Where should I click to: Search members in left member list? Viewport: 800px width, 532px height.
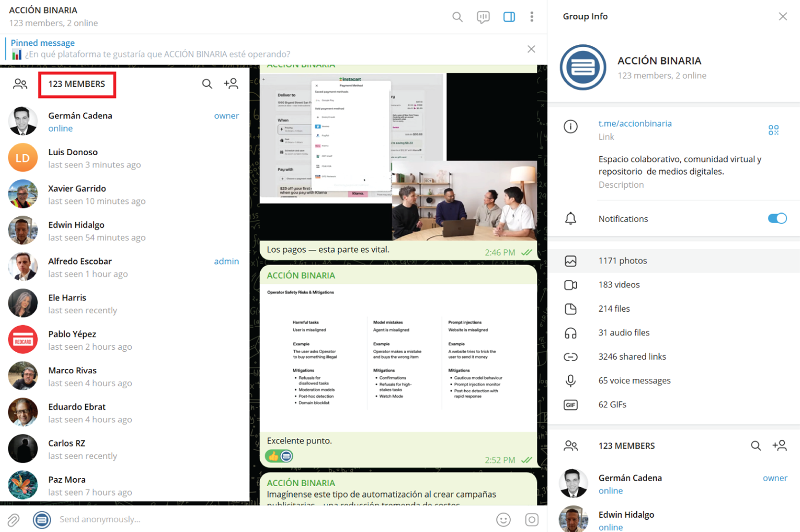207,84
